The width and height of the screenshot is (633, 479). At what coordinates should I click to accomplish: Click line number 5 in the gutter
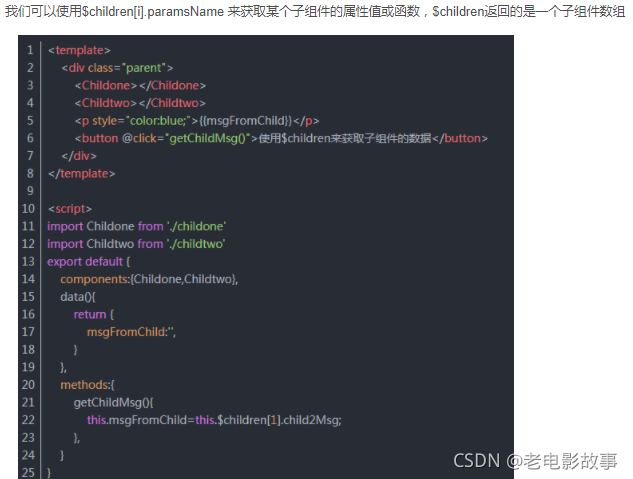[x=30, y=121]
